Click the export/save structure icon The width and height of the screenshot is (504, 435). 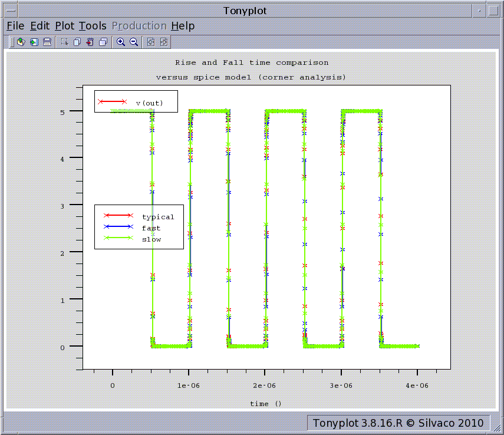34,42
